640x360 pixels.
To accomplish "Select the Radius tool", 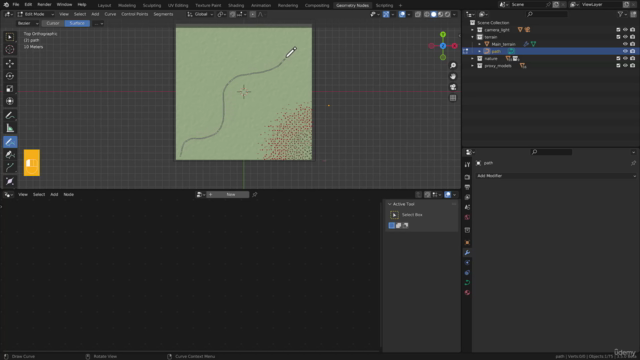I will tap(10, 181).
